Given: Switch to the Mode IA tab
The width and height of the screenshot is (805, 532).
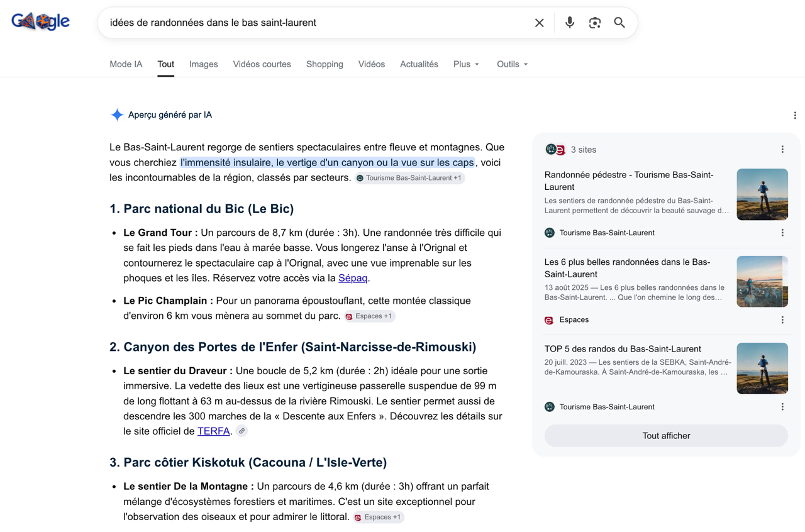Looking at the screenshot, I should [126, 64].
